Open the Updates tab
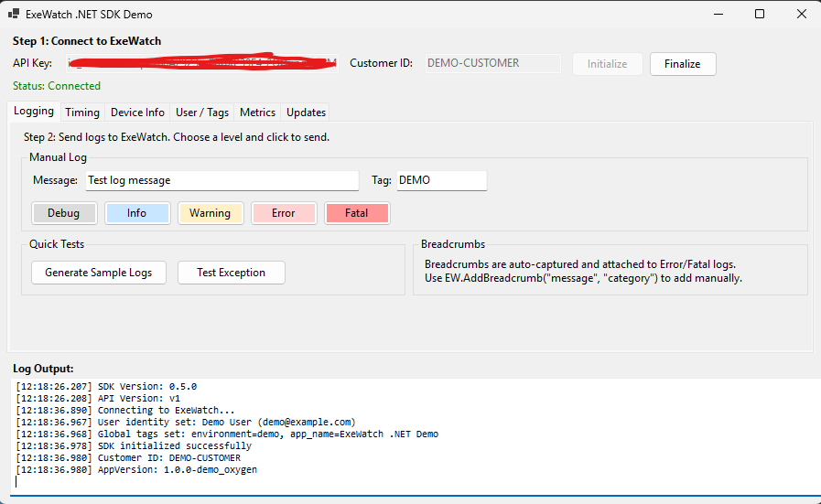This screenshot has width=821, height=504. coord(306,113)
